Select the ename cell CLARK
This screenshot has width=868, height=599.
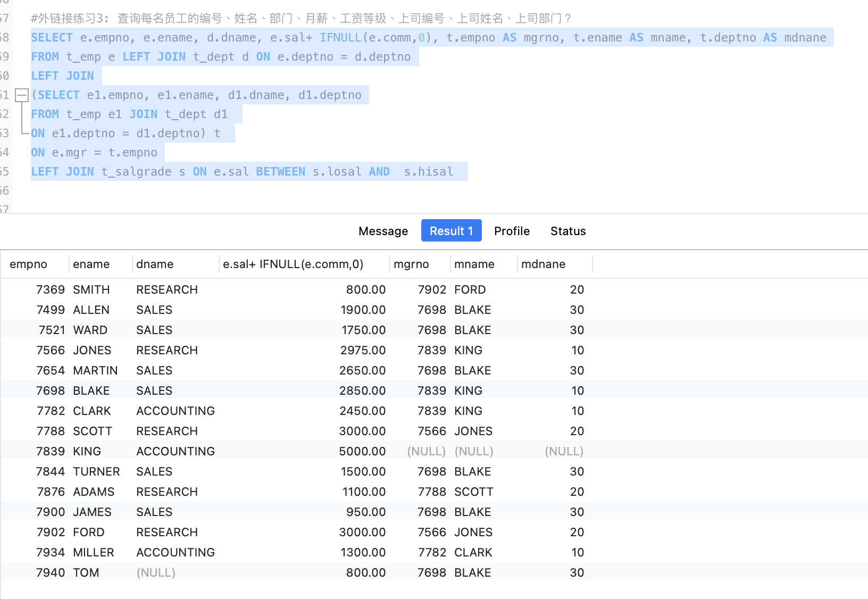[x=92, y=411]
